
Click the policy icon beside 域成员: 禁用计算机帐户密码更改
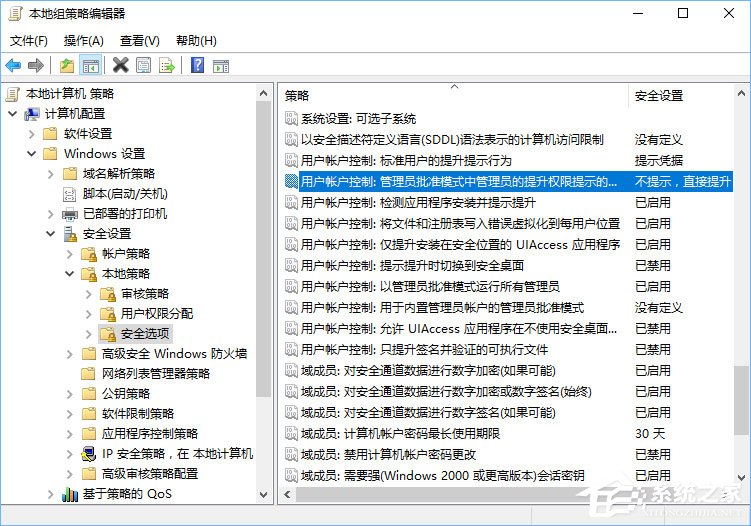click(x=291, y=454)
